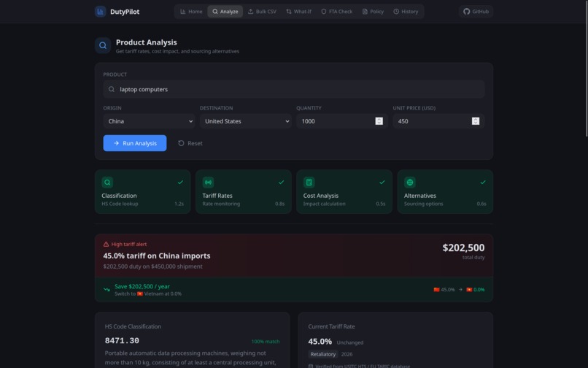Click the Classification step icon

point(107,183)
